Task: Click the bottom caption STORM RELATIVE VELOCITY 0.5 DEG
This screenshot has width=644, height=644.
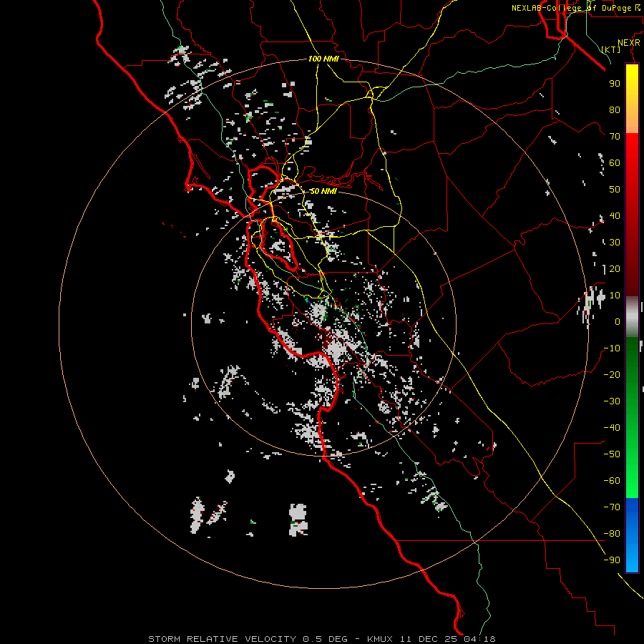Action: pos(248,639)
